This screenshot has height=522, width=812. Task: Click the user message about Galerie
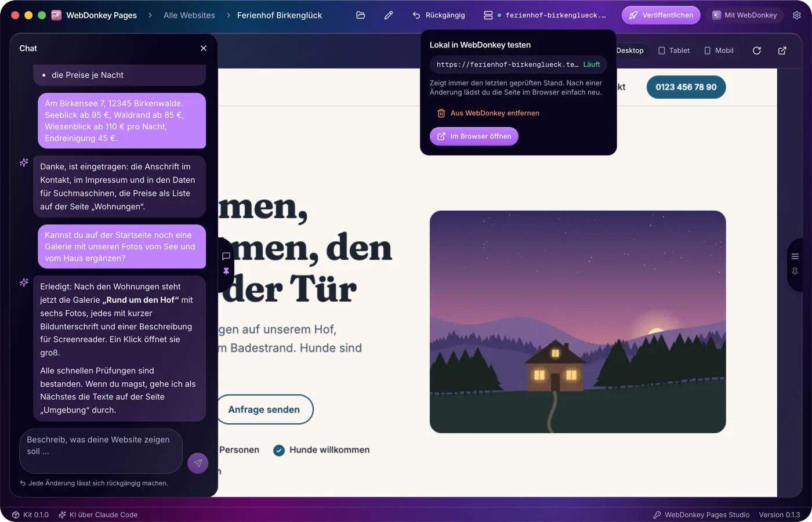pos(122,246)
